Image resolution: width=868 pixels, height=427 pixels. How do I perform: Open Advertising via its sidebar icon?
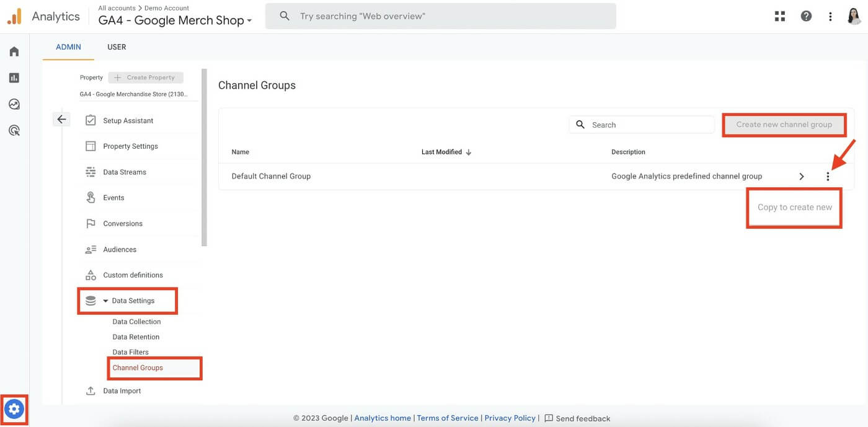pos(14,130)
